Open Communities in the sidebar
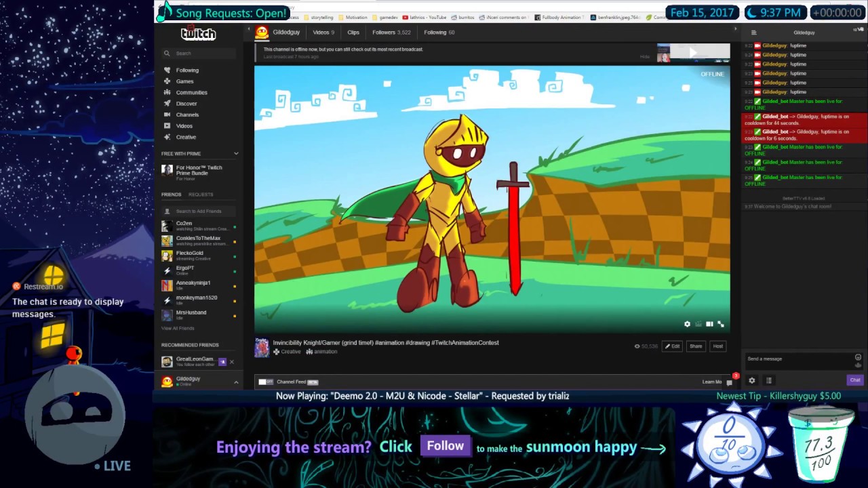The height and width of the screenshot is (488, 868). (191, 93)
